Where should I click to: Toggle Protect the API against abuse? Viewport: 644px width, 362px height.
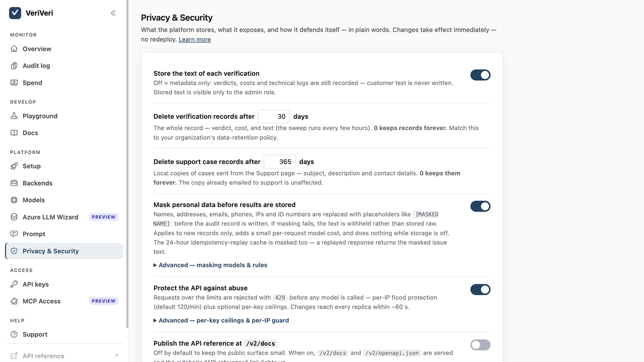point(480,290)
